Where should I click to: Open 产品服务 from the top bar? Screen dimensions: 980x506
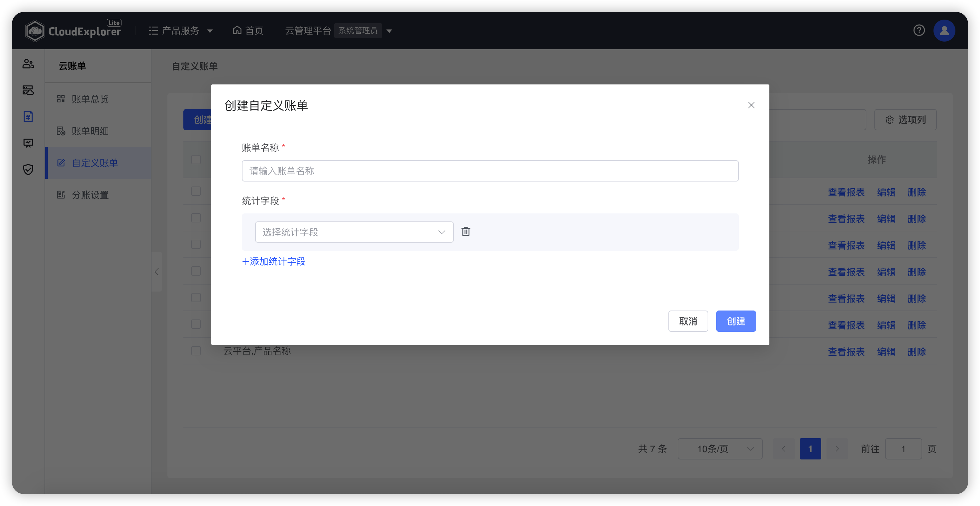click(x=180, y=31)
